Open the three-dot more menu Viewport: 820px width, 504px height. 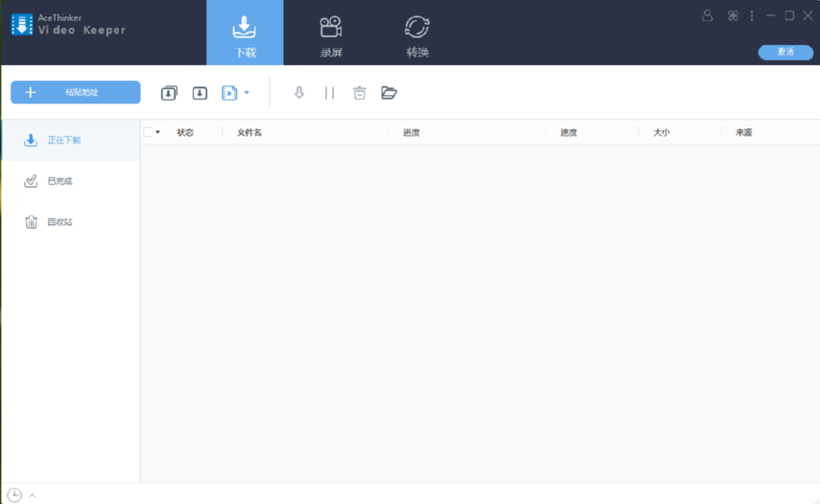point(752,15)
